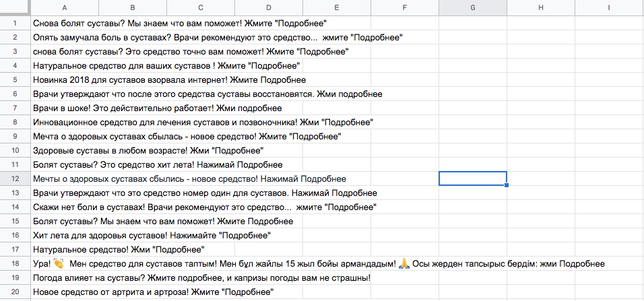Select column I header
The image size is (644, 301).
pos(610,7)
